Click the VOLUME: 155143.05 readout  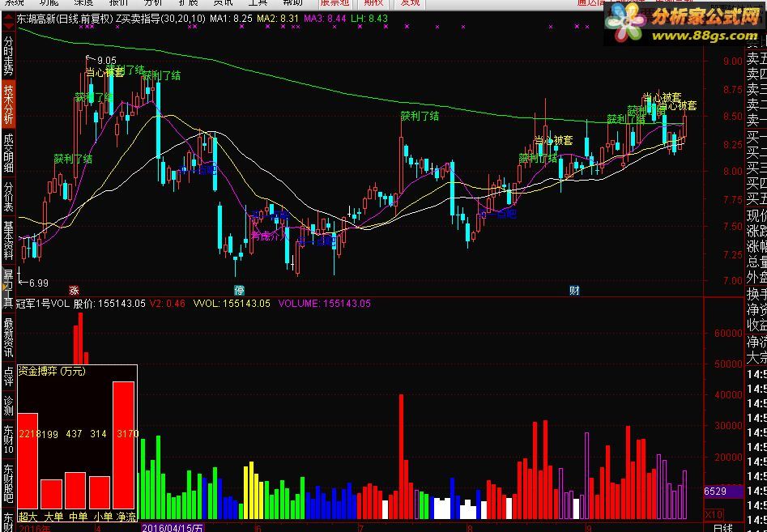pos(325,304)
